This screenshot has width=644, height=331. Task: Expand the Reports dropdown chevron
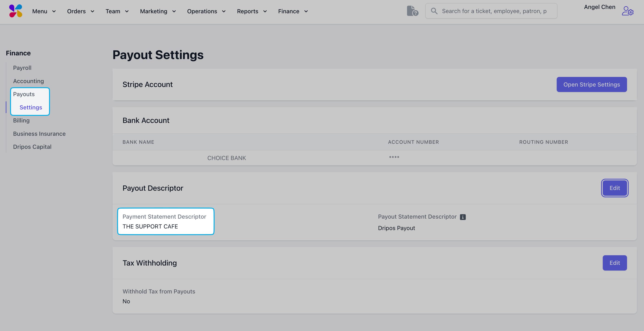(265, 11)
